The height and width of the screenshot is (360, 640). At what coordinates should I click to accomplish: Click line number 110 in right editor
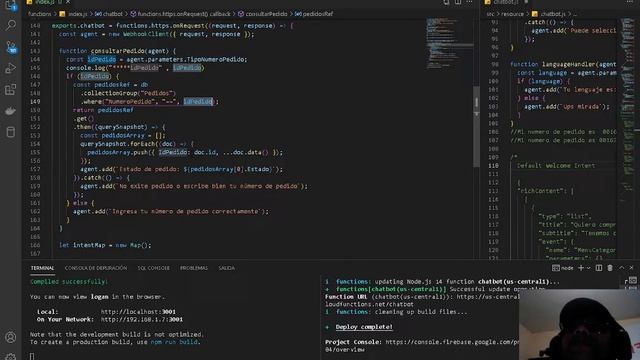493,166
